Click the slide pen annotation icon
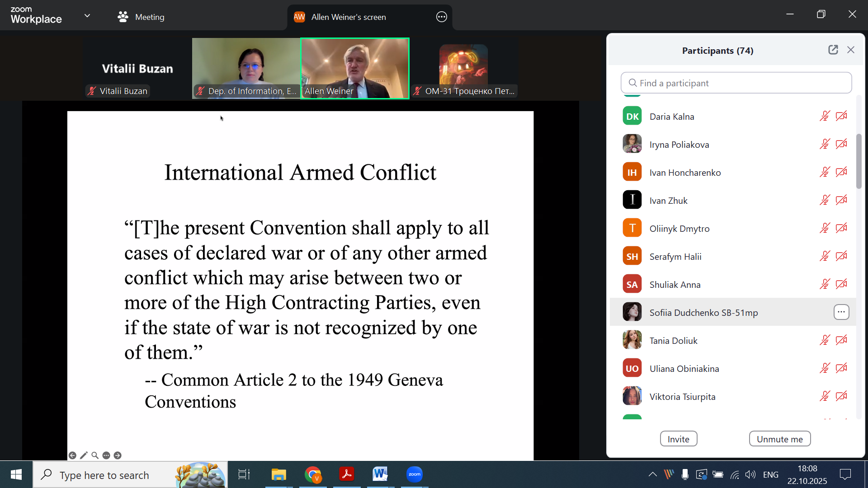 tap(84, 455)
